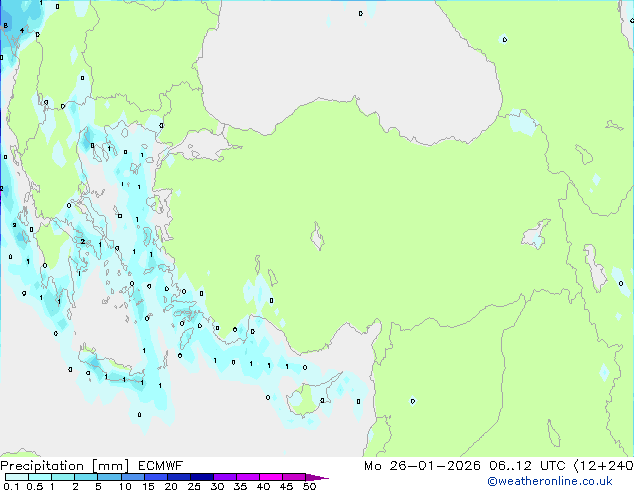Viewport: 634px width, 490px height.
Task: Click the '30' legend scale label
Action: click(x=217, y=486)
